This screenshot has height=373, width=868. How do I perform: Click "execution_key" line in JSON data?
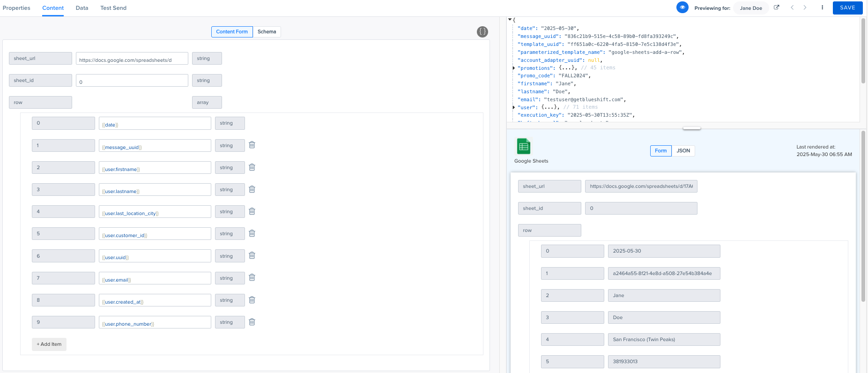576,115
